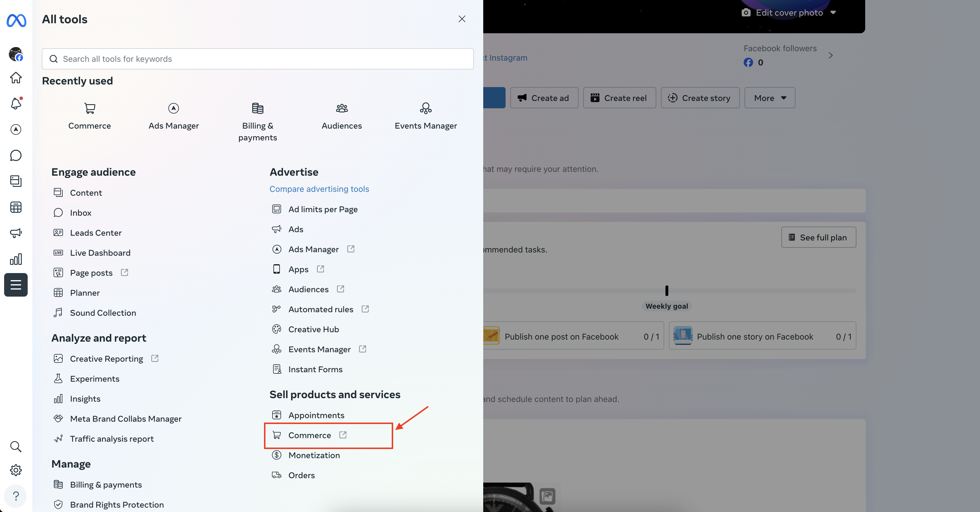The width and height of the screenshot is (980, 512).
Task: Click the sidebar search magnifier icon
Action: click(16, 446)
